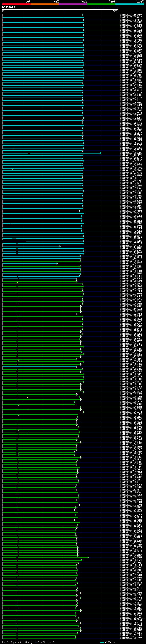Select hit label UniRef100_C5Z6P5
Screen dimensions: 146x644
(131, 60)
